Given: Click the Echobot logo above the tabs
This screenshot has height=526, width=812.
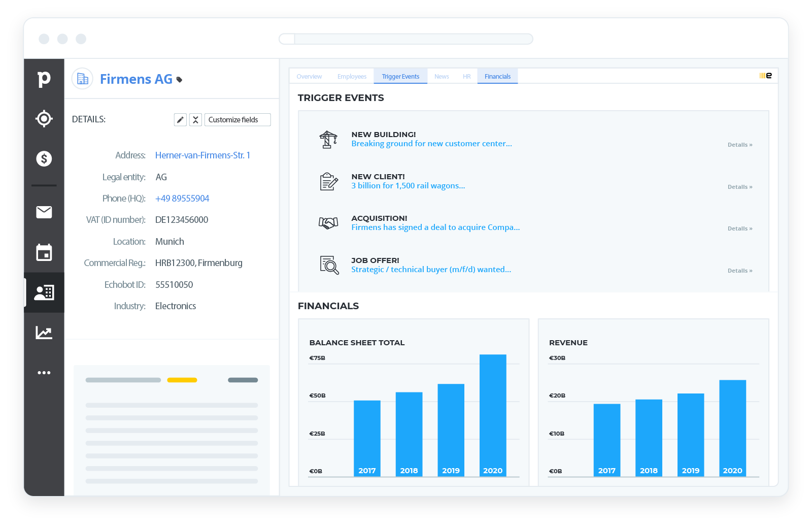Looking at the screenshot, I should (x=765, y=75).
